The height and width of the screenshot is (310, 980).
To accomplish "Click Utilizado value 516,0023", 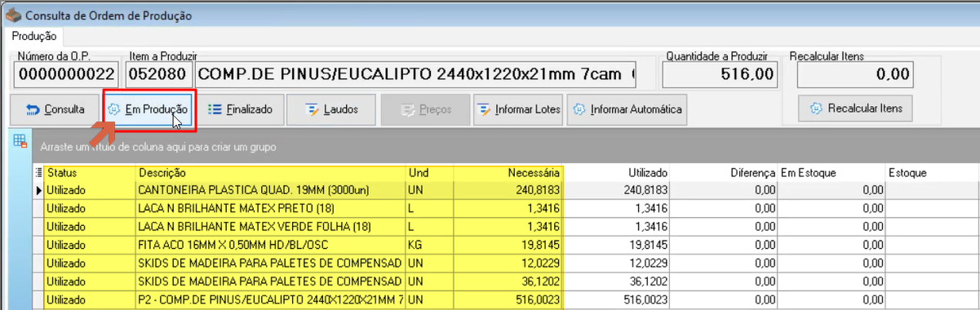I will pyautogui.click(x=645, y=300).
